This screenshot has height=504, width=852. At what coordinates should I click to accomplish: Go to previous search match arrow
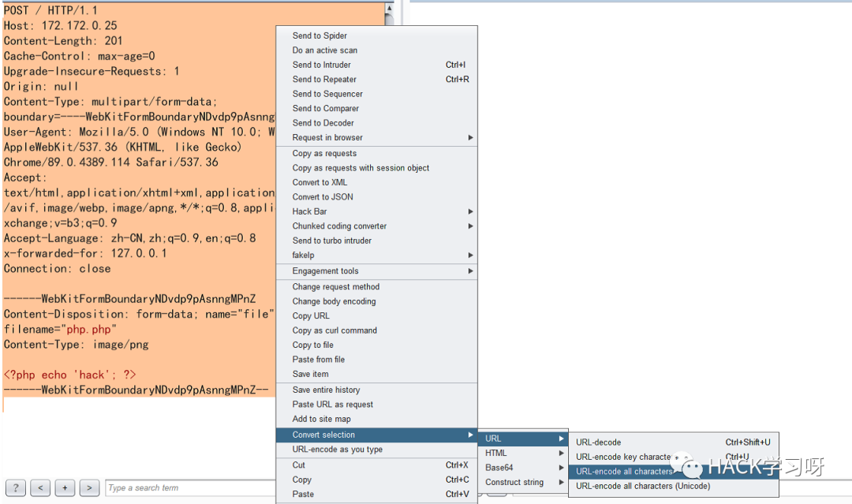40,487
